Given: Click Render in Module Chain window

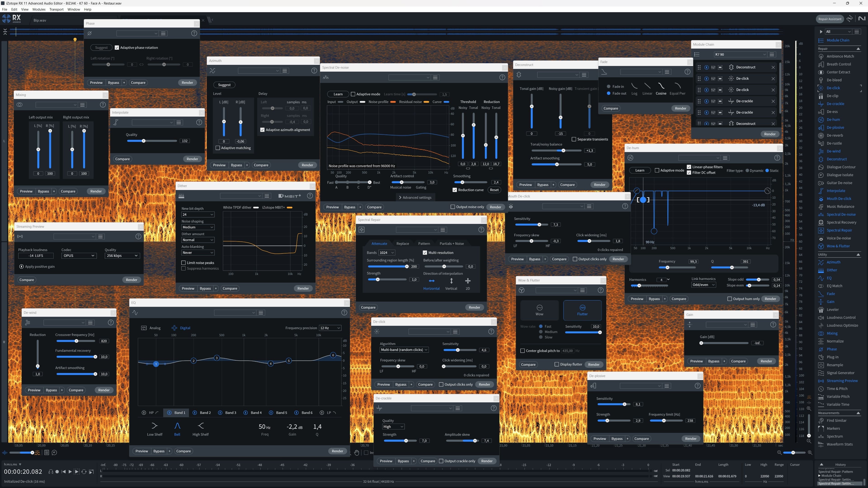Looking at the screenshot, I should pyautogui.click(x=770, y=134).
